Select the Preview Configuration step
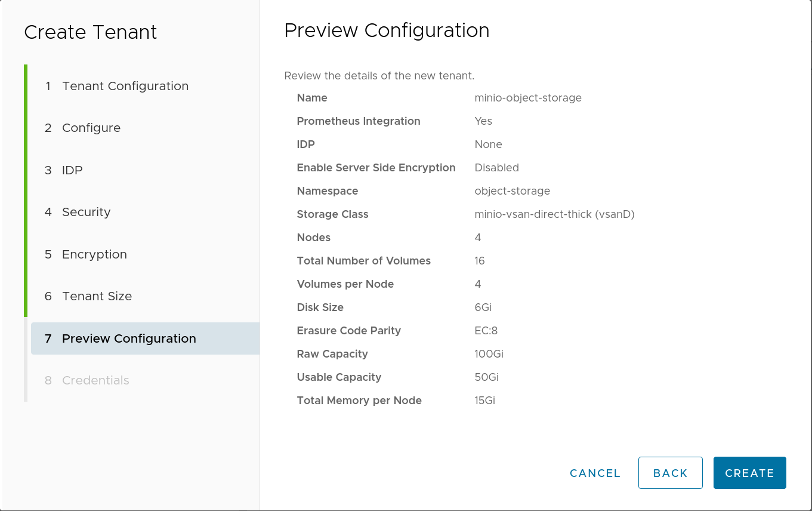Screen dimensions: 812x511 [x=129, y=338]
